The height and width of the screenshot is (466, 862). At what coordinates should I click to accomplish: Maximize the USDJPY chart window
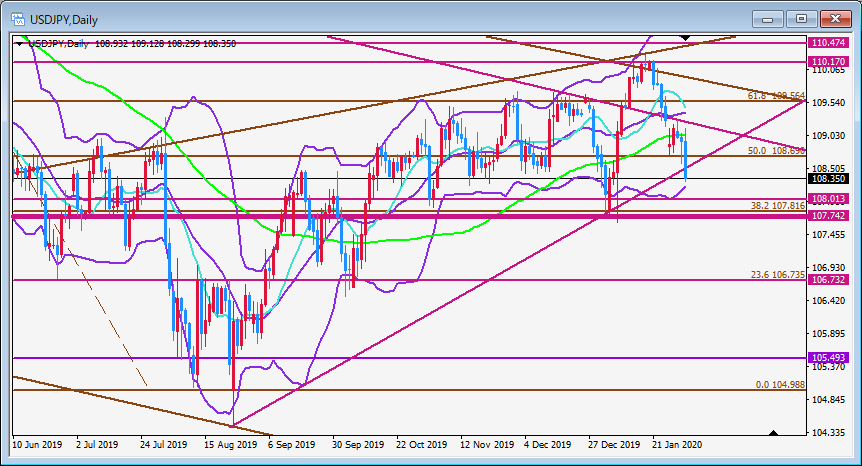click(x=801, y=19)
